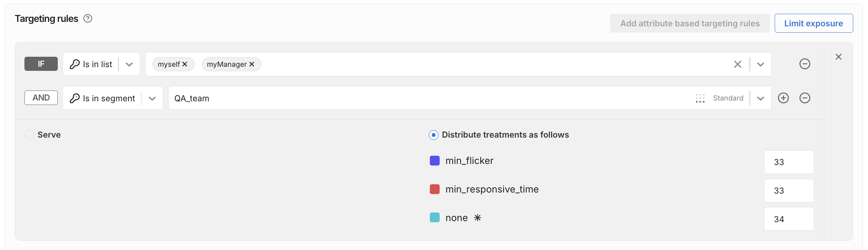868x250 pixels.
Task: Click Add attribute based targeting rules
Action: pyautogui.click(x=690, y=23)
